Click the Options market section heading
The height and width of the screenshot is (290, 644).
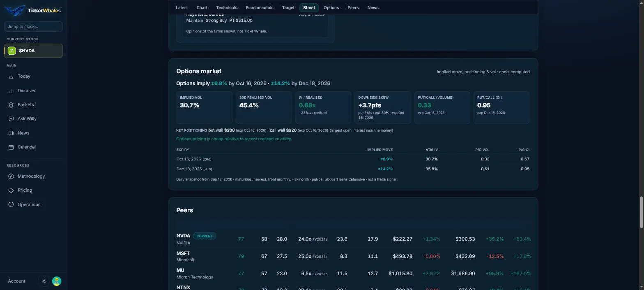(199, 71)
